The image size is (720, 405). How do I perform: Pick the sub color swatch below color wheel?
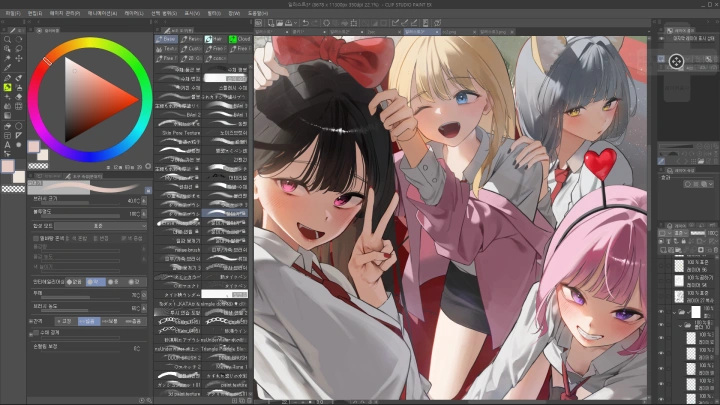(42, 155)
